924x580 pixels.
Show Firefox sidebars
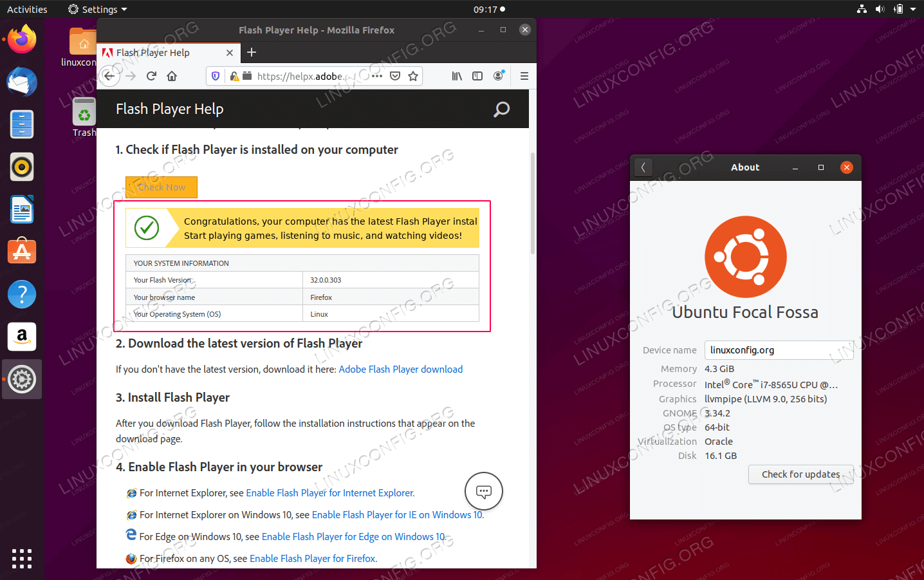coord(477,76)
